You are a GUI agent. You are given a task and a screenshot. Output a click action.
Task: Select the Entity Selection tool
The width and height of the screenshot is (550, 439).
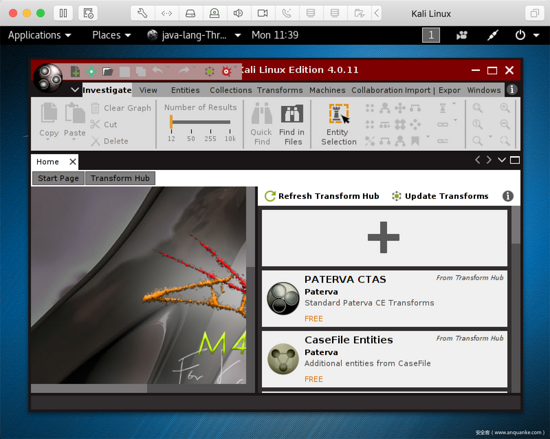click(338, 125)
